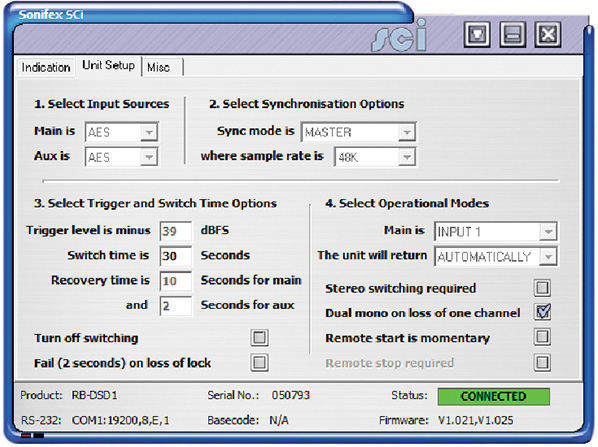The image size is (598, 447).
Task: Minimize the Sonifex SCi window to tray
Action: [x=477, y=34]
